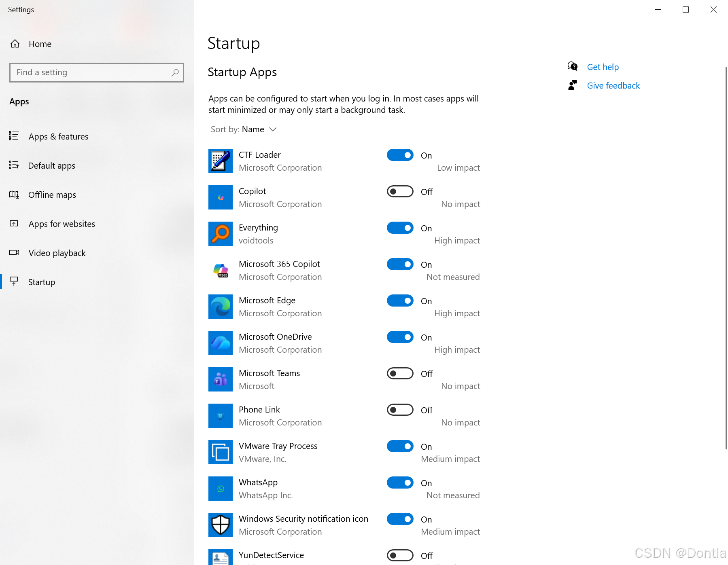
Task: Click the VMware Tray Process icon
Action: point(221,452)
